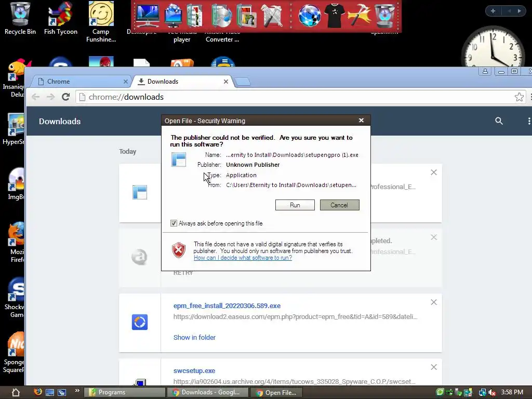The height and width of the screenshot is (399, 532).
Task: Switch to the Chrome tab
Action: pyautogui.click(x=81, y=82)
